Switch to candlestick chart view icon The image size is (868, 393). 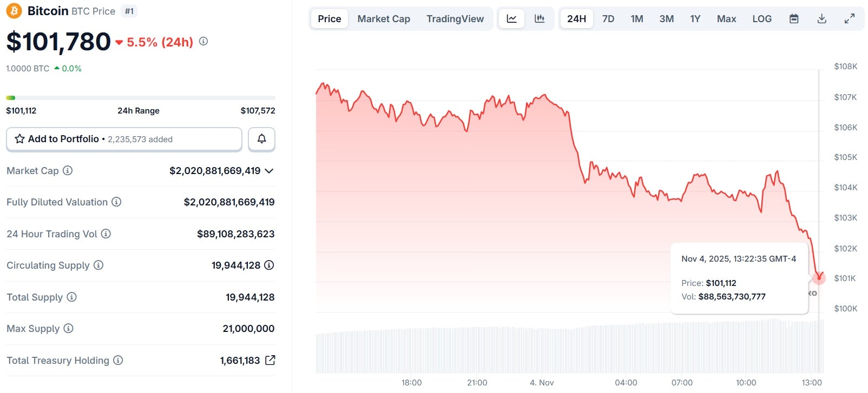(x=540, y=19)
